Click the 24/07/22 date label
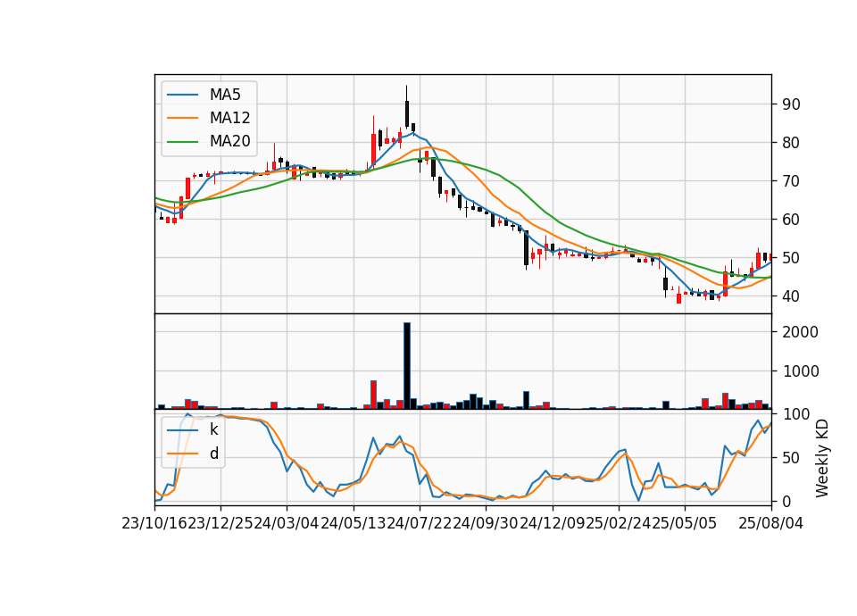 pos(420,524)
